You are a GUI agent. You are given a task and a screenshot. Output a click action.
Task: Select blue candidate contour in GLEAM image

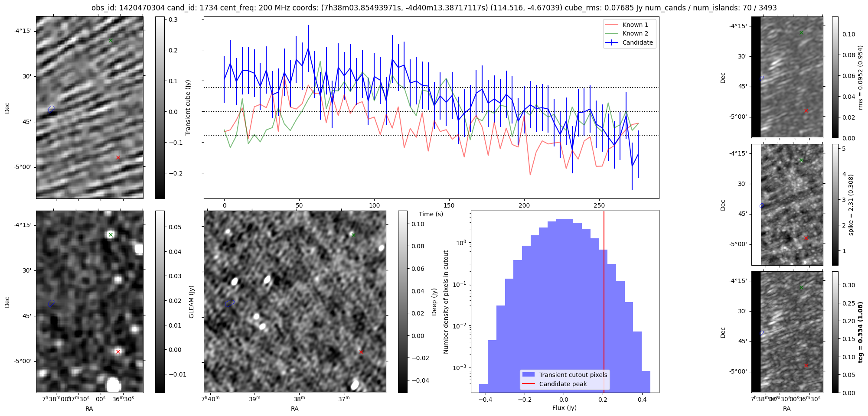click(x=52, y=303)
